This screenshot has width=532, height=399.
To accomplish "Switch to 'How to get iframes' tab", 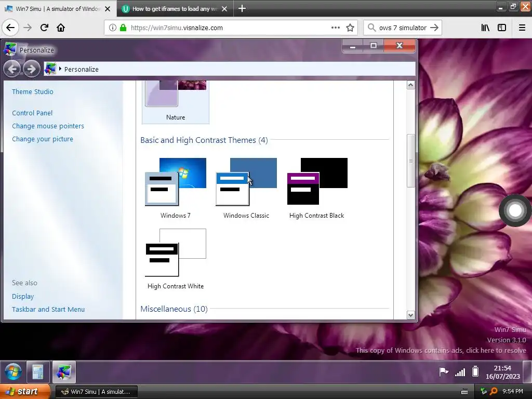I will 175,9.
